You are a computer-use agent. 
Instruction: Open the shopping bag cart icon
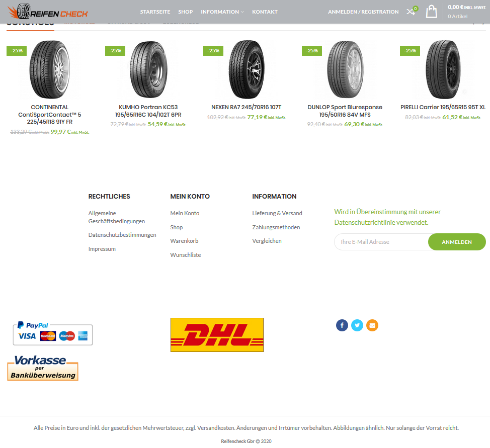tap(431, 12)
